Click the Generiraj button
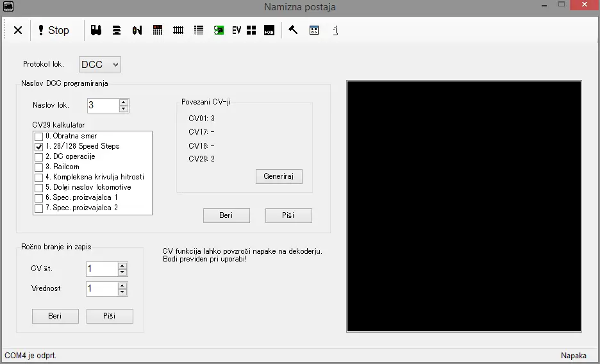The image size is (600, 364). coord(278,176)
